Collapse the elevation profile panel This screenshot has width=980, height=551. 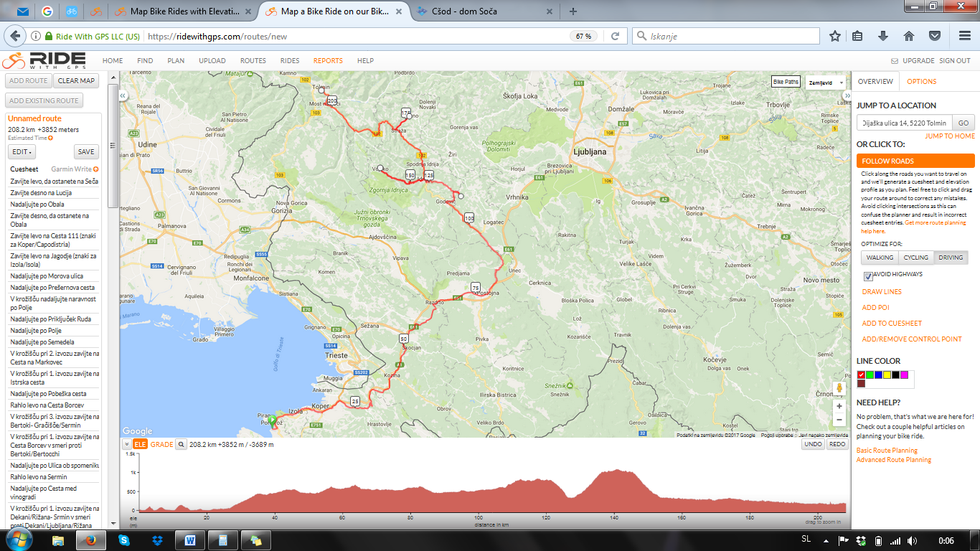126,444
